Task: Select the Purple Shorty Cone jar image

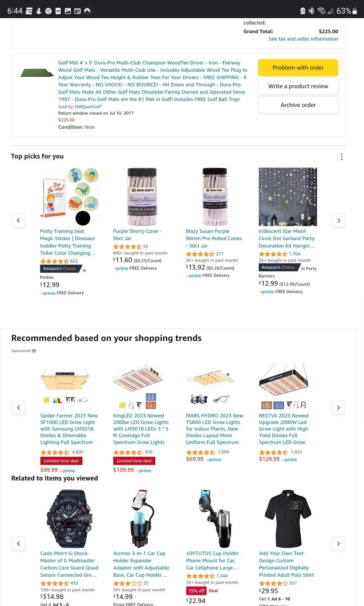Action: coord(142,196)
